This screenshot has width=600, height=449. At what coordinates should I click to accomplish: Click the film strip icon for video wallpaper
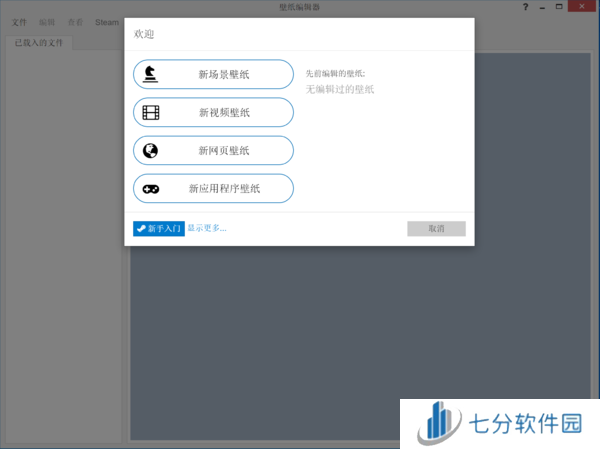tap(151, 112)
